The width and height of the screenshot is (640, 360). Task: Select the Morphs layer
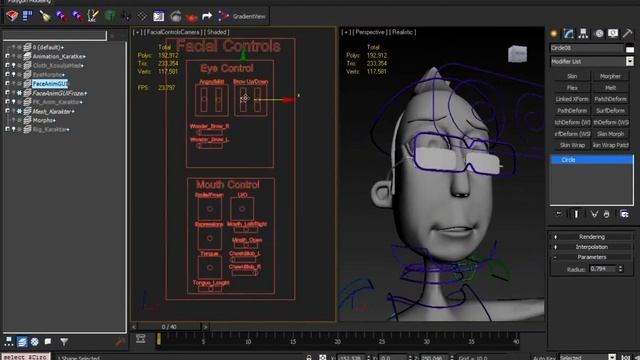(x=44, y=120)
